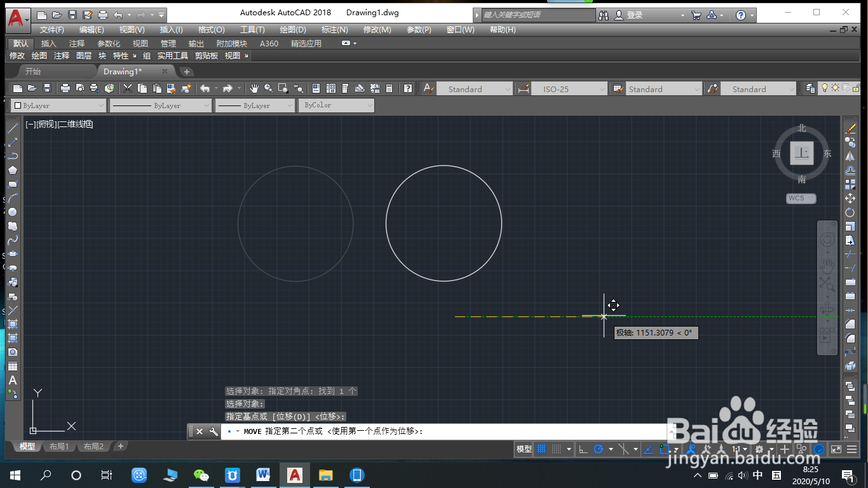Screen dimensions: 868x488
Task: Click the command line customize wrench icon
Action: (x=214, y=431)
